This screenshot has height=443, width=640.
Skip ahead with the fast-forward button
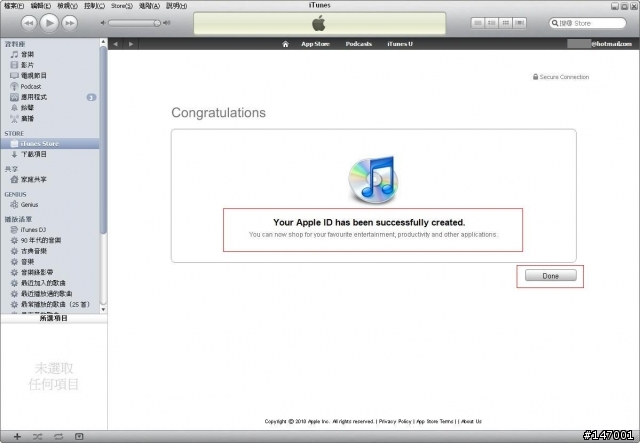[x=70, y=23]
